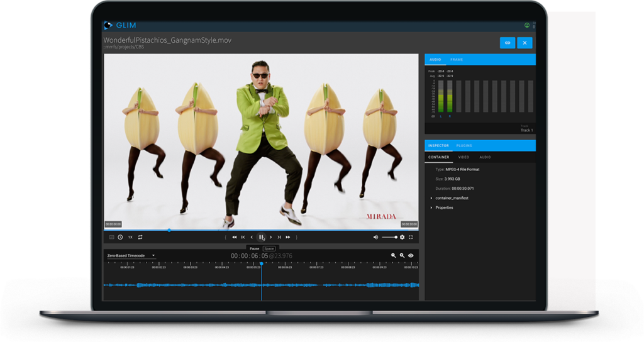644x342 pixels.
Task: Click the mmfs/projects/CBS file path
Action: (124, 47)
